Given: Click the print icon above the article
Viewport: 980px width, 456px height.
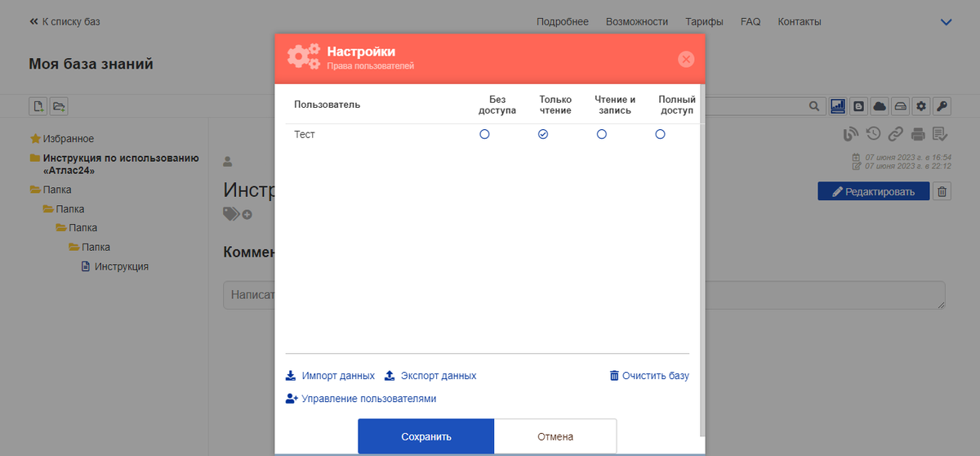Looking at the screenshot, I should coord(918,134).
